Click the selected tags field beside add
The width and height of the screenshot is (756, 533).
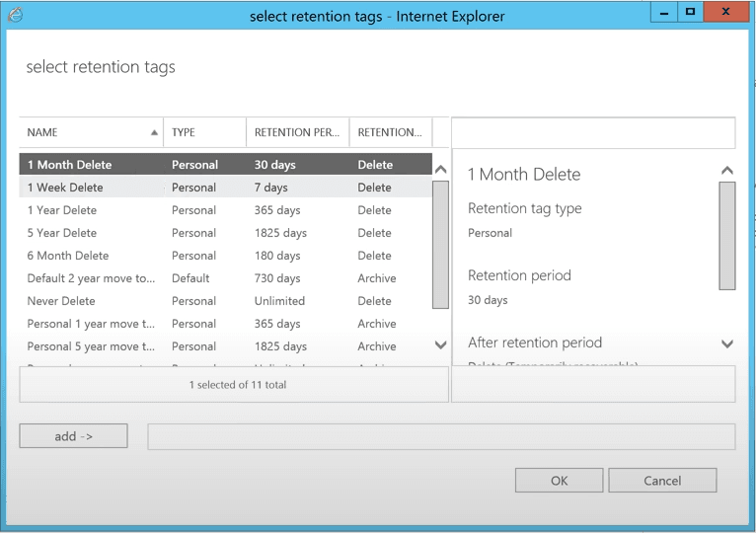tap(440, 436)
